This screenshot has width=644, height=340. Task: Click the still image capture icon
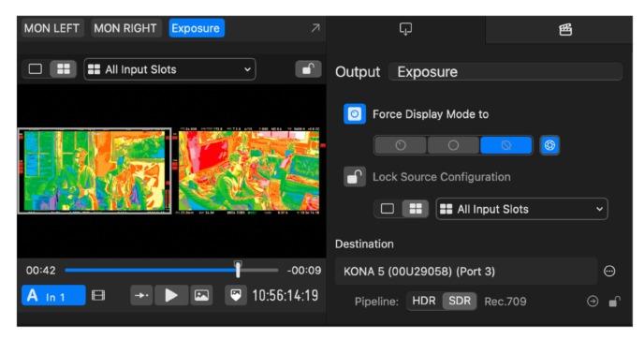201,296
